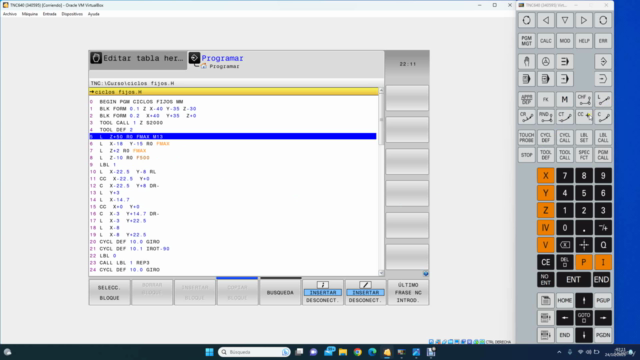This screenshot has height=360, width=640.
Task: Click the PGUP key
Action: click(x=603, y=300)
